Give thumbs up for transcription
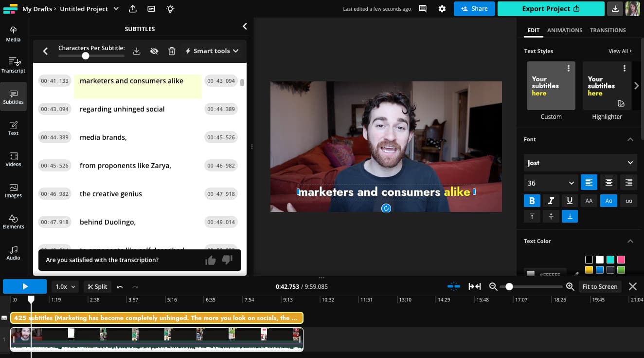Image resolution: width=644 pixels, height=358 pixels. (211, 260)
